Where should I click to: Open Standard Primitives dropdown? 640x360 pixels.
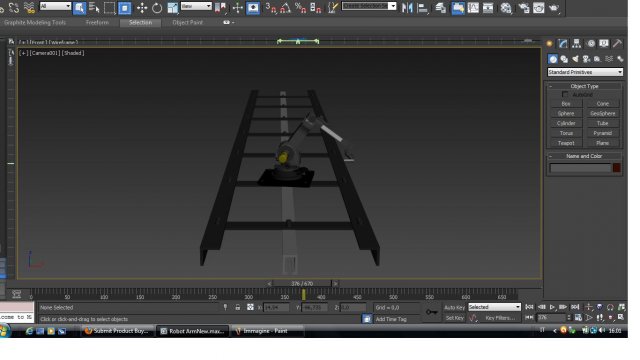585,72
